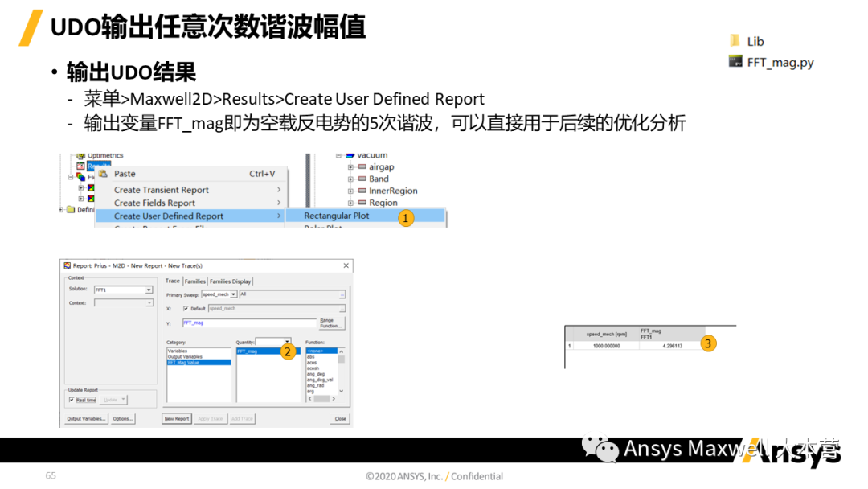Click the 4.296113 table cell
This screenshot has width=868, height=489.
[x=672, y=346]
